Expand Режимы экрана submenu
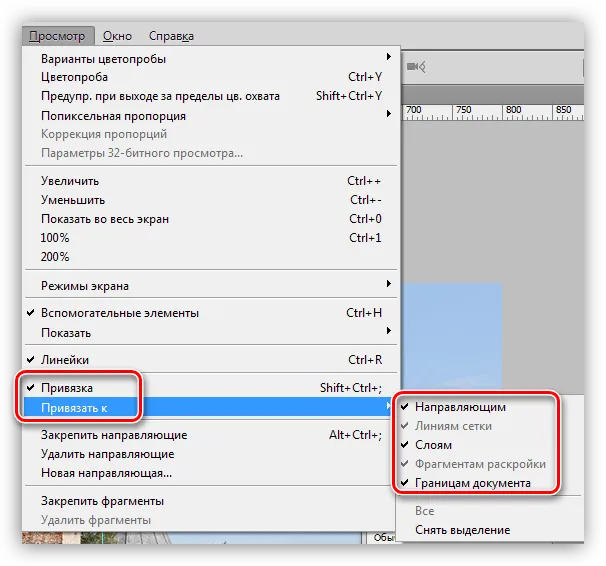Image resolution: width=606 pixels, height=566 pixels. click(211, 286)
